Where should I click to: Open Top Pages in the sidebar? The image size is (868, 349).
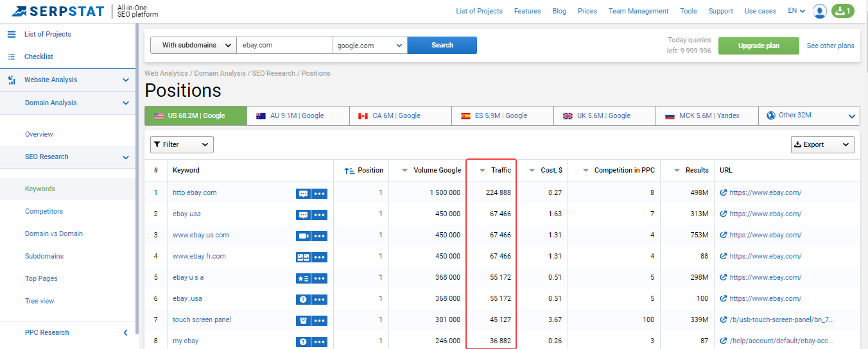coord(41,278)
